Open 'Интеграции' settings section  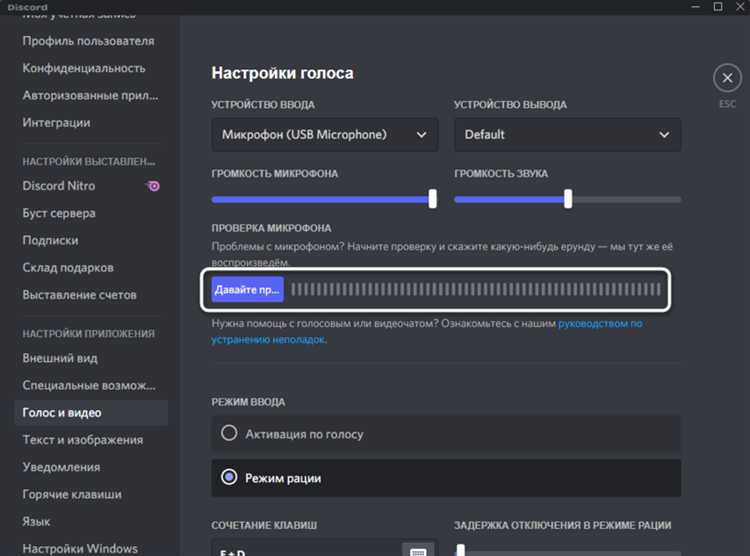(56, 123)
